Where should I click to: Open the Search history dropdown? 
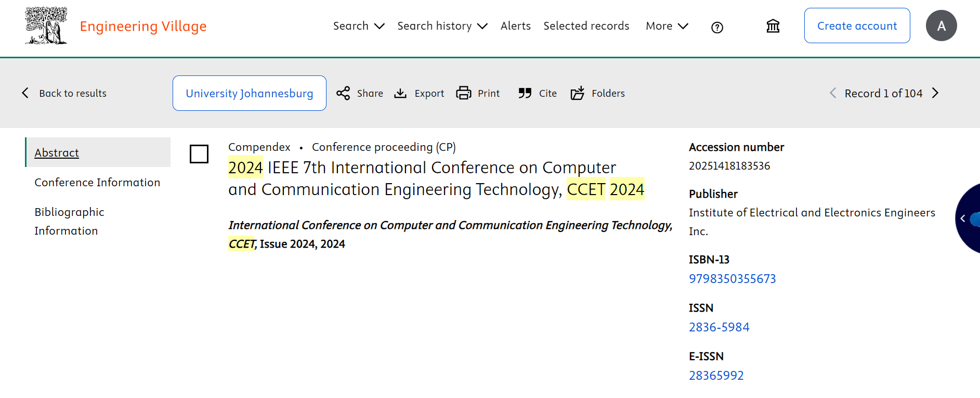click(x=442, y=26)
